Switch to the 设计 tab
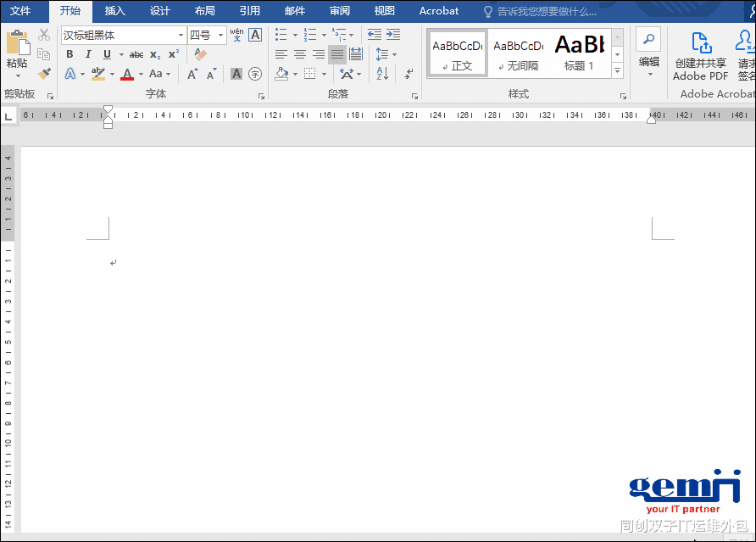Viewport: 756px width, 542px height. pos(159,11)
